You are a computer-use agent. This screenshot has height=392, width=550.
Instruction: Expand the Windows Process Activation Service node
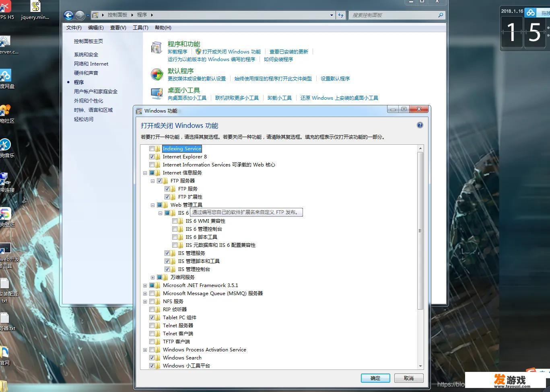point(145,350)
